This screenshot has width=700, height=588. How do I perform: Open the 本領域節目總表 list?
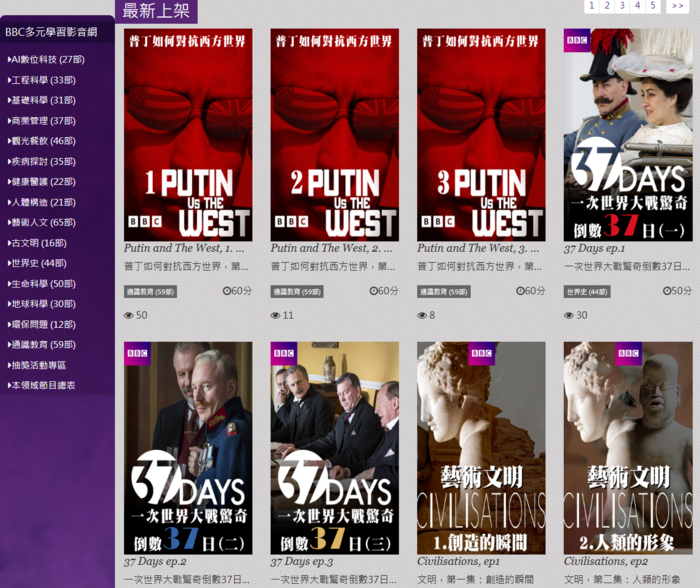(x=41, y=385)
